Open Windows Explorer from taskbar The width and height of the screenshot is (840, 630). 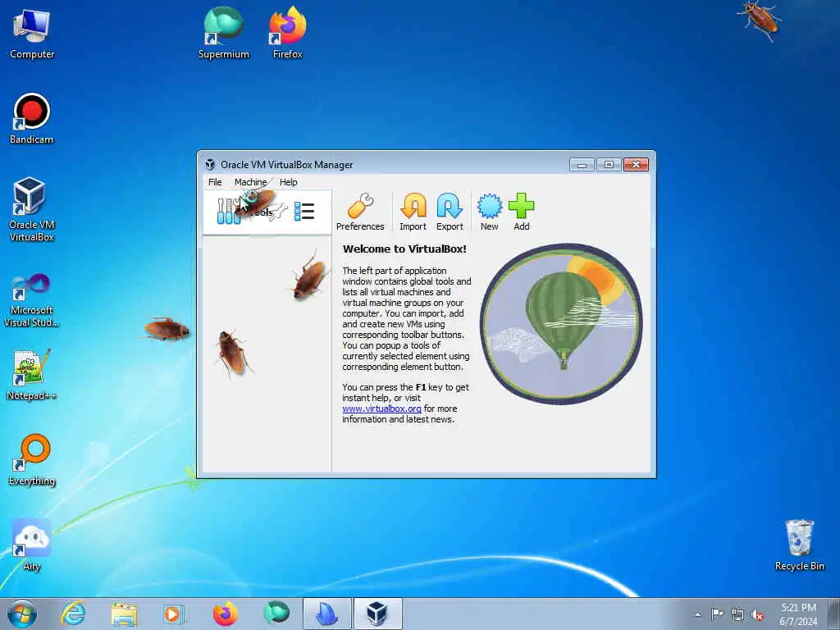pos(125,614)
